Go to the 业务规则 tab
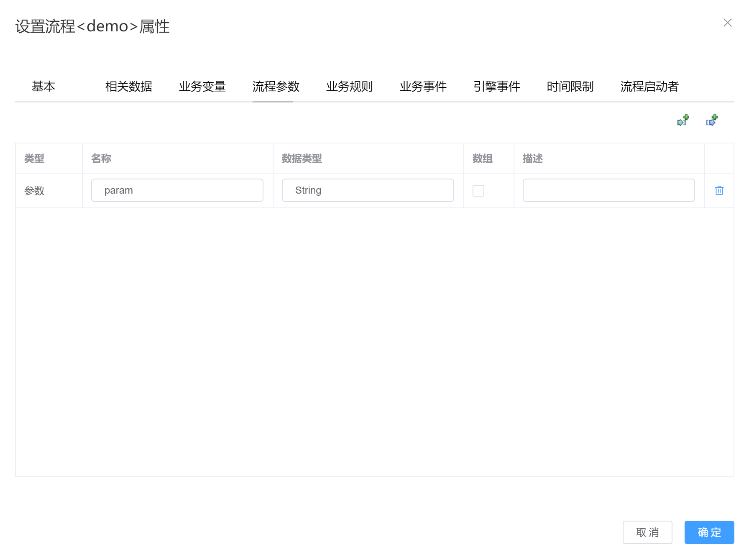This screenshot has height=560, width=749. click(x=350, y=86)
